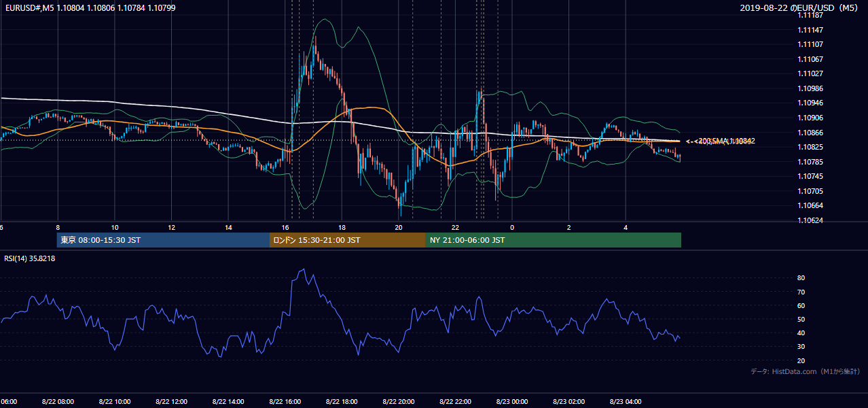The image size is (868, 408).
Task: Click the 8/23 02:00 bottom axis label
Action: tap(569, 401)
